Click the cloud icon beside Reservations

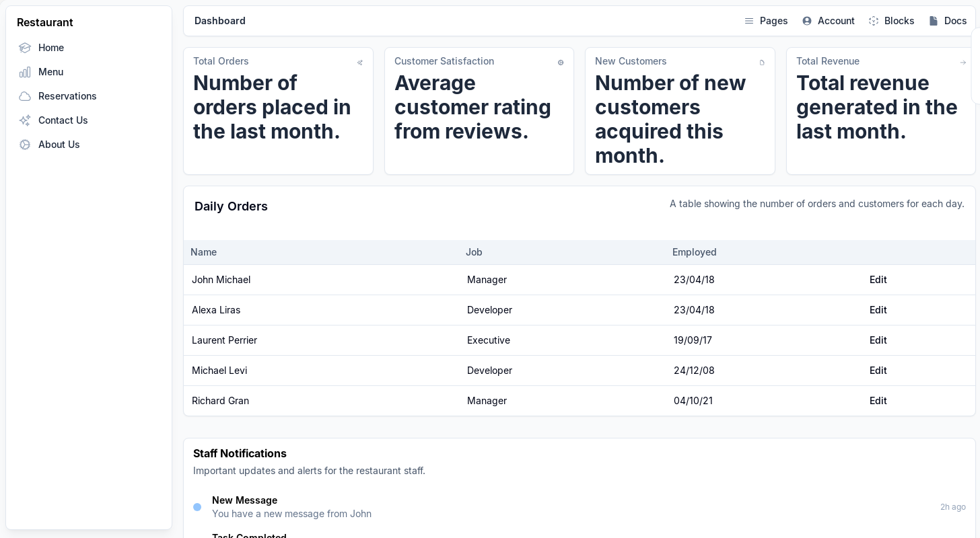point(25,96)
